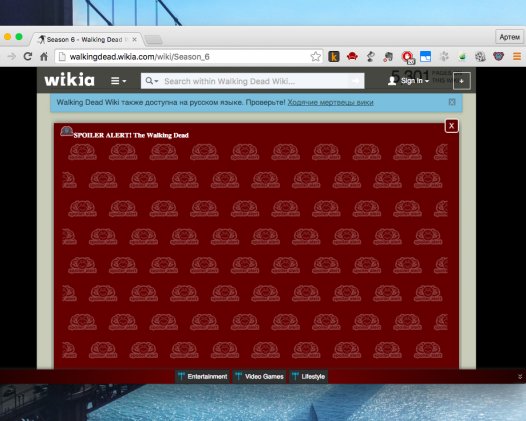Open the music notes extension icon
Screen dimensions: 526x421
(x=388, y=56)
